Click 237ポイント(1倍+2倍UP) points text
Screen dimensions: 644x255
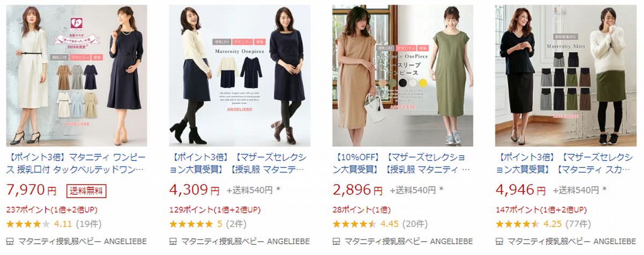click(52, 209)
